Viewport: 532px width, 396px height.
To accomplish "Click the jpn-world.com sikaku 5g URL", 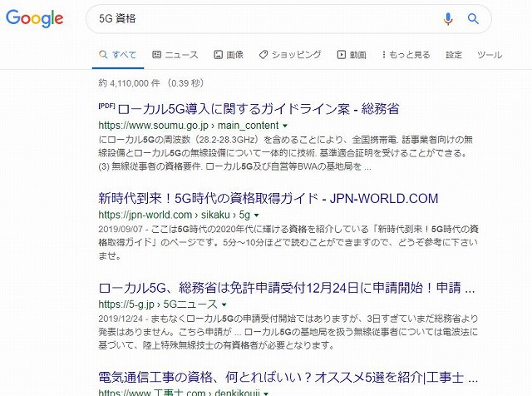I will [x=174, y=215].
